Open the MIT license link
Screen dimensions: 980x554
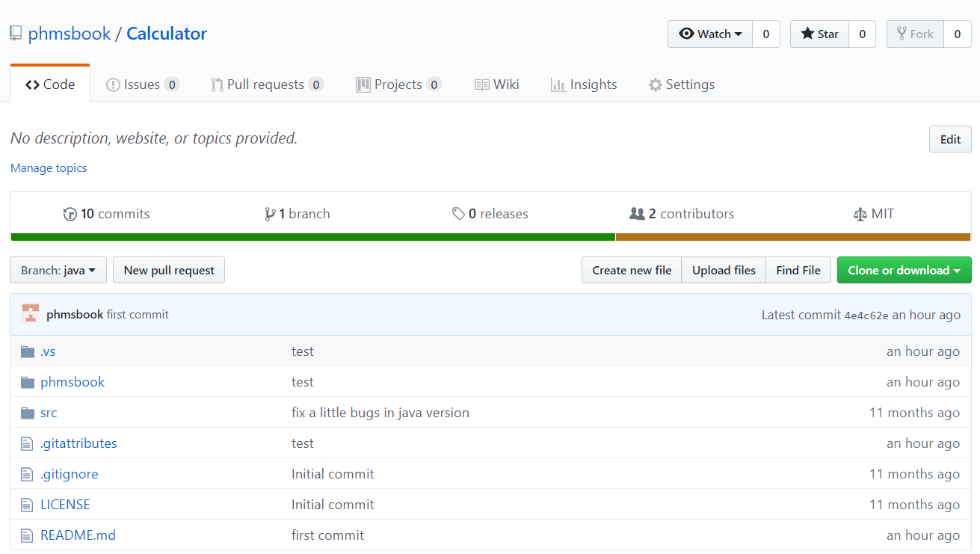pyautogui.click(x=873, y=214)
